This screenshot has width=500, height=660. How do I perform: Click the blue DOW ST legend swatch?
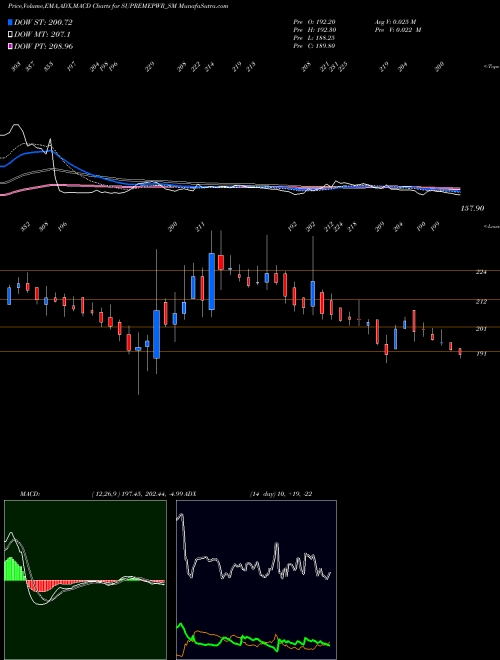(x=10, y=22)
